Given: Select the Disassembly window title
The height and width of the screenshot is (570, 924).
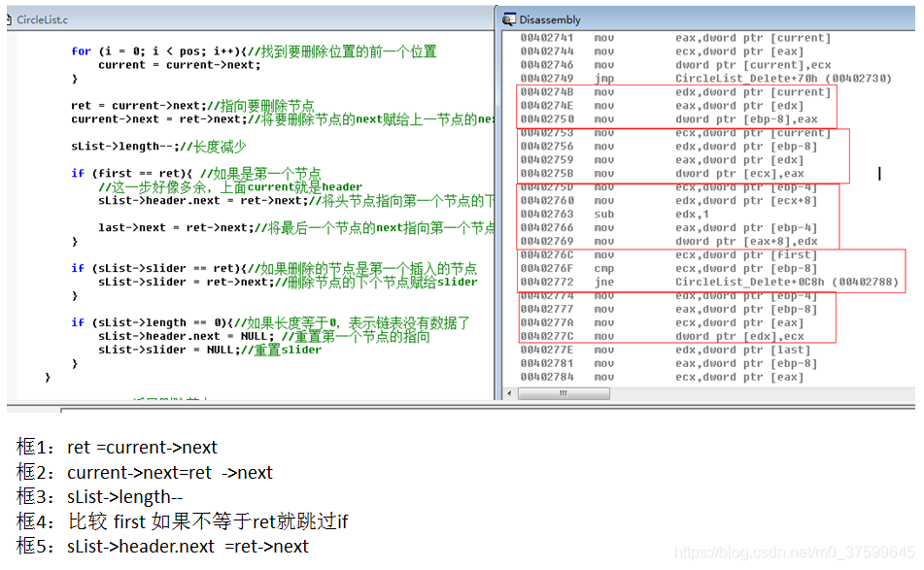Looking at the screenshot, I should [x=550, y=20].
